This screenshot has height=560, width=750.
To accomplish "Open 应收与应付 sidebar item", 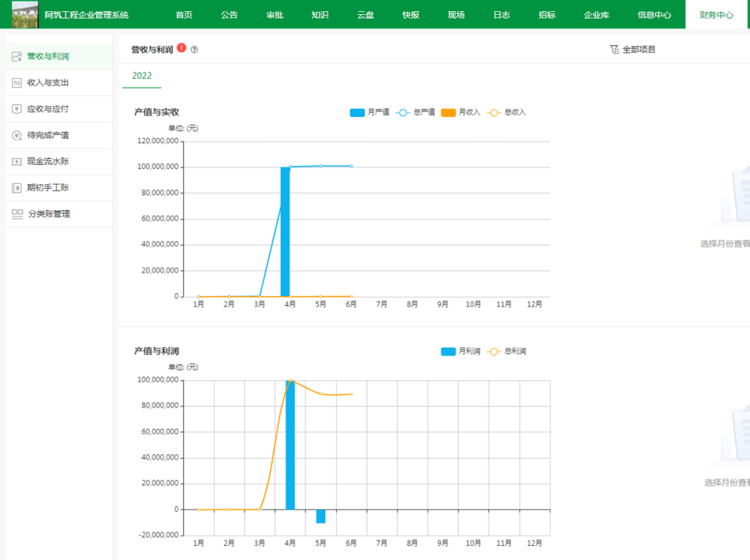I will pos(59,109).
